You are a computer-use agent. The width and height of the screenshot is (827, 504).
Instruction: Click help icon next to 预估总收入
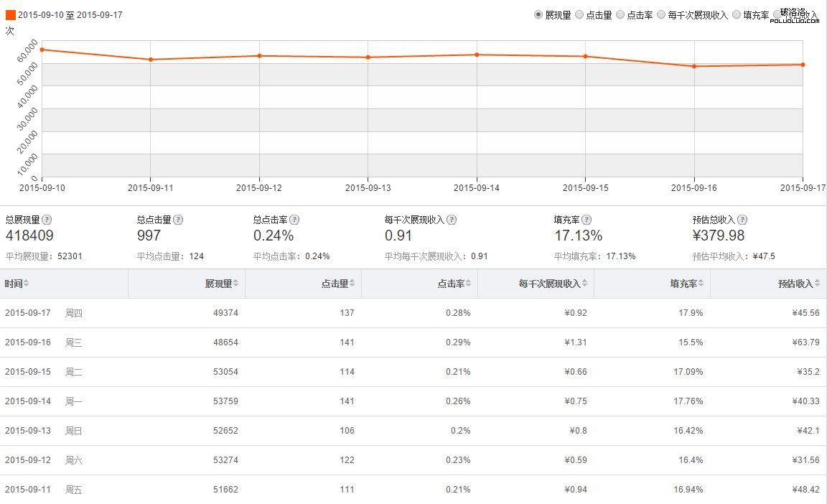742,220
